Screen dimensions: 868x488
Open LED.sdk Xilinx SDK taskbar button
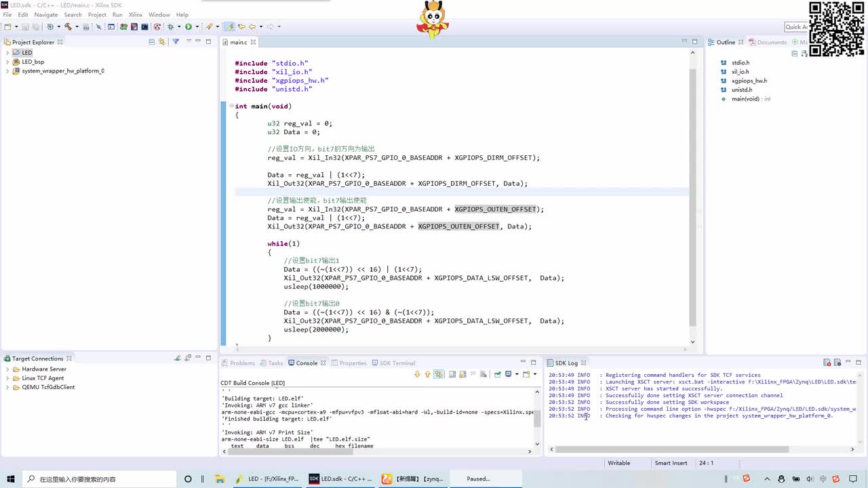340,479
